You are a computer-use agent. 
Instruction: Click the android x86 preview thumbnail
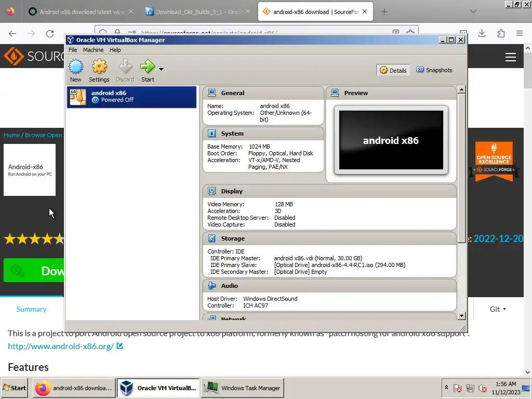click(x=391, y=140)
